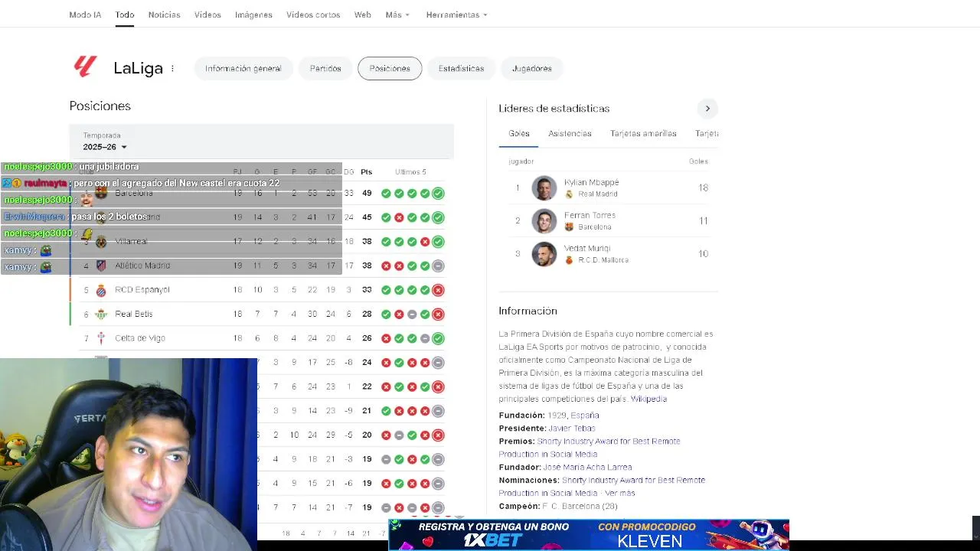
Task: Click Kylian Mbappé's player photo
Action: coord(544,188)
